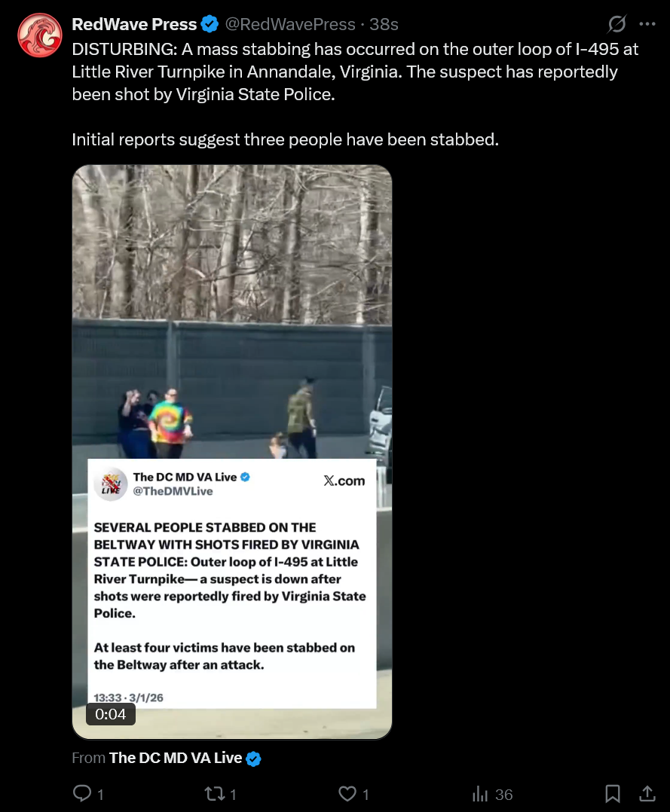Like the post with the heart icon
The height and width of the screenshot is (812, 670).
(347, 794)
